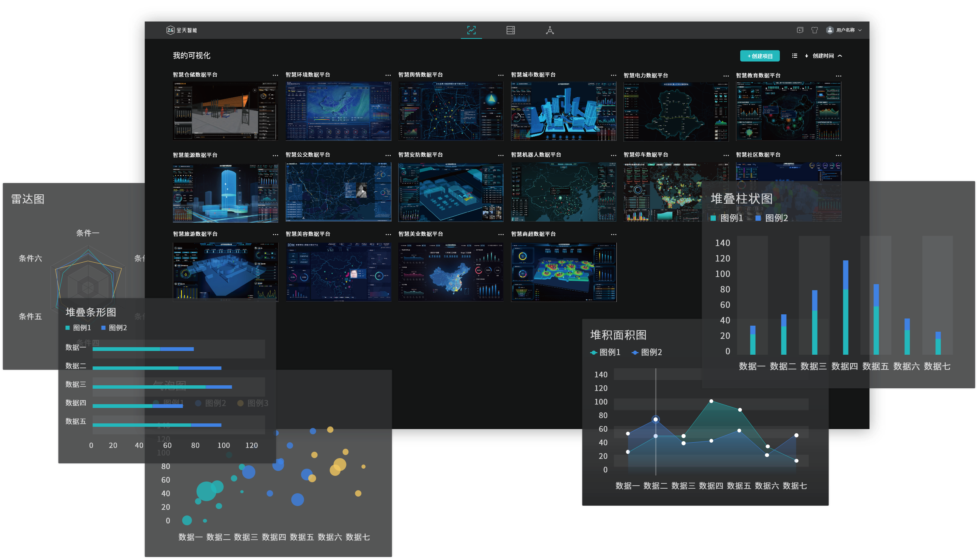Open more options for 智慧教育数据平台
This screenshot has height=560, width=978.
[x=838, y=76]
